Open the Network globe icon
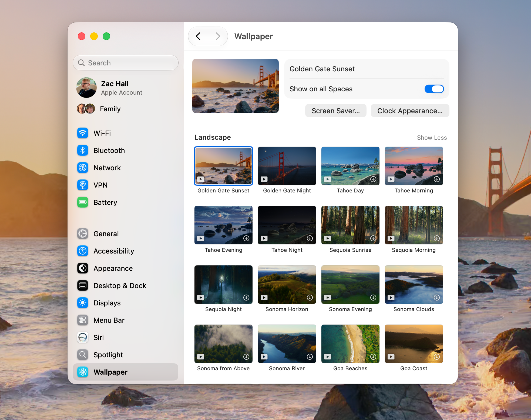Viewport: 531px width, 420px height. coord(83,168)
